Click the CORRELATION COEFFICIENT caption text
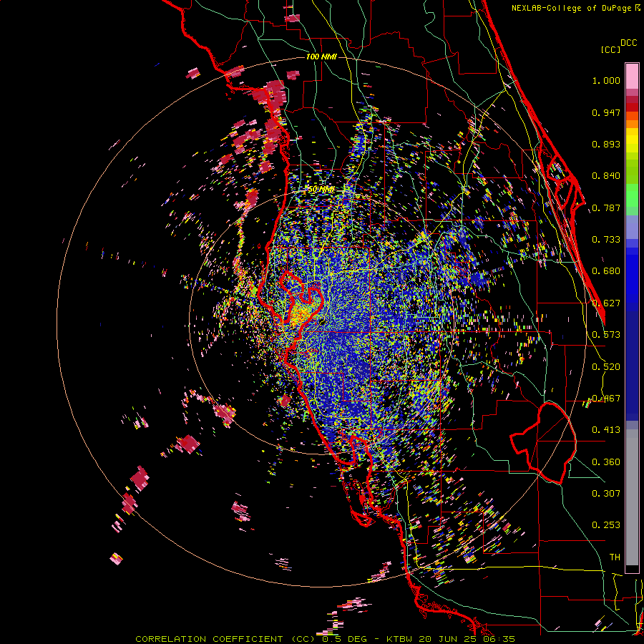The image size is (644, 644). tap(209, 639)
